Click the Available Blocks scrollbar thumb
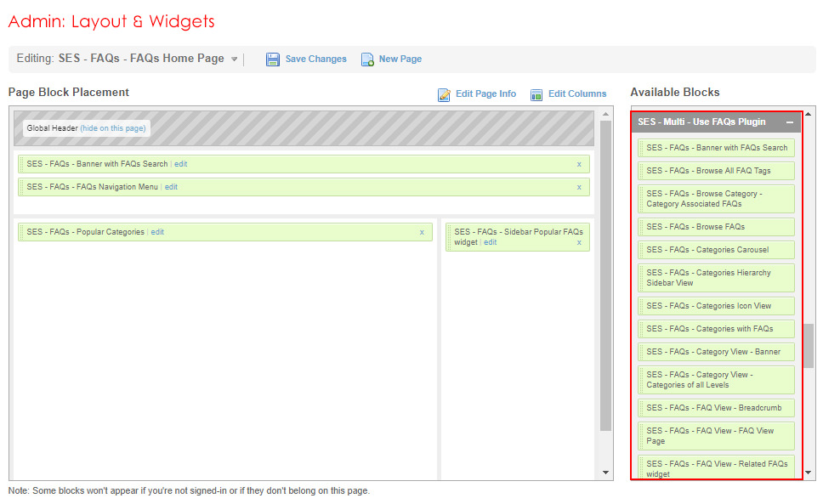Image resolution: width=823 pixels, height=504 pixels. pos(808,345)
